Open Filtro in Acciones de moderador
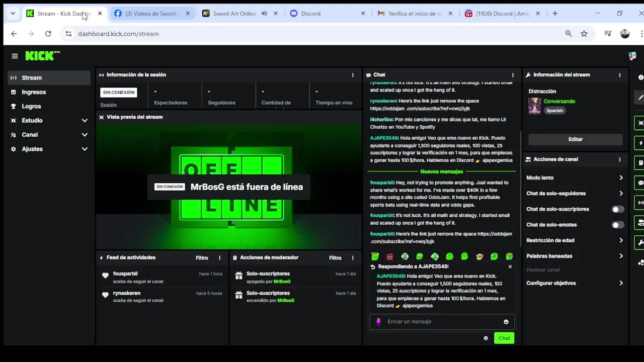Viewport: 644px width, 362px height. coord(335,258)
